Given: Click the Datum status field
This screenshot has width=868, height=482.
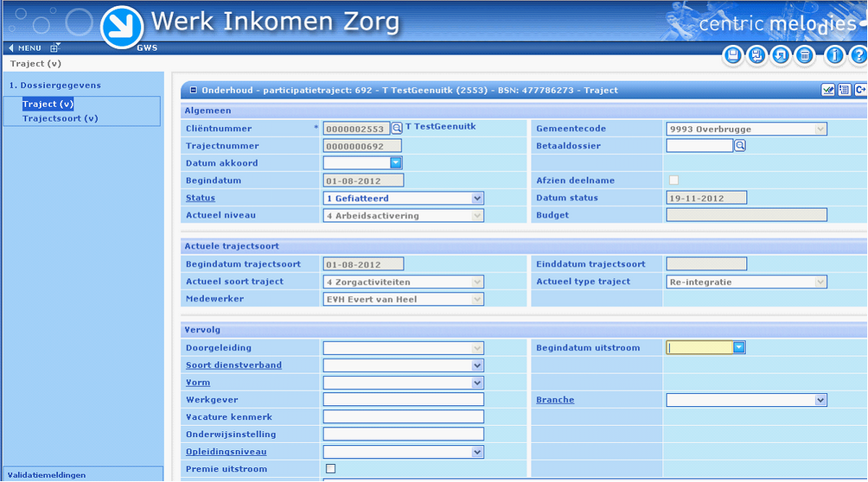Looking at the screenshot, I should pos(706,198).
